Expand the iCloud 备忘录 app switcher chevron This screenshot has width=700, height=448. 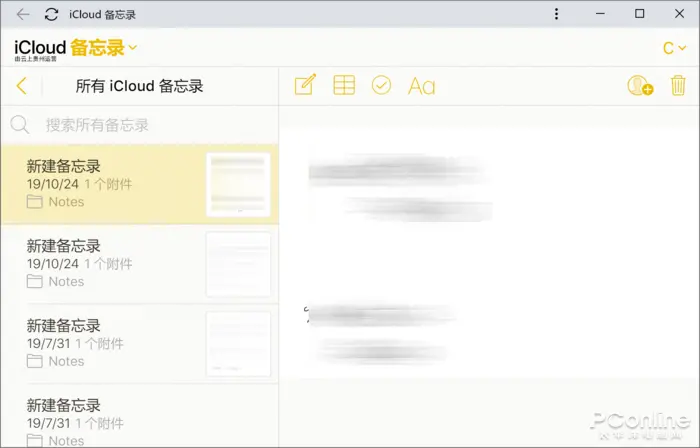click(x=133, y=47)
